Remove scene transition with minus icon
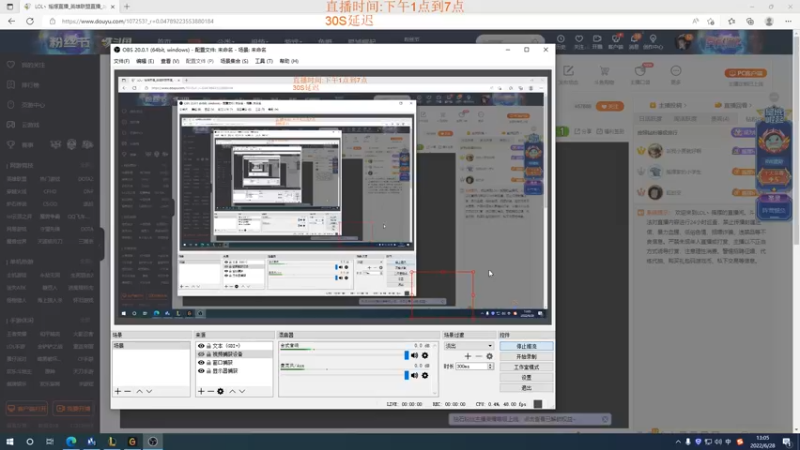This screenshot has width=800, height=450. point(479,356)
